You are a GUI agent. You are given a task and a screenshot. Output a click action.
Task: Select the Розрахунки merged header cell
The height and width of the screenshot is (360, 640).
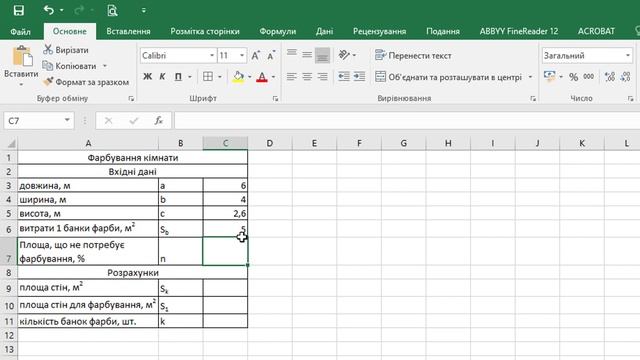pos(133,272)
